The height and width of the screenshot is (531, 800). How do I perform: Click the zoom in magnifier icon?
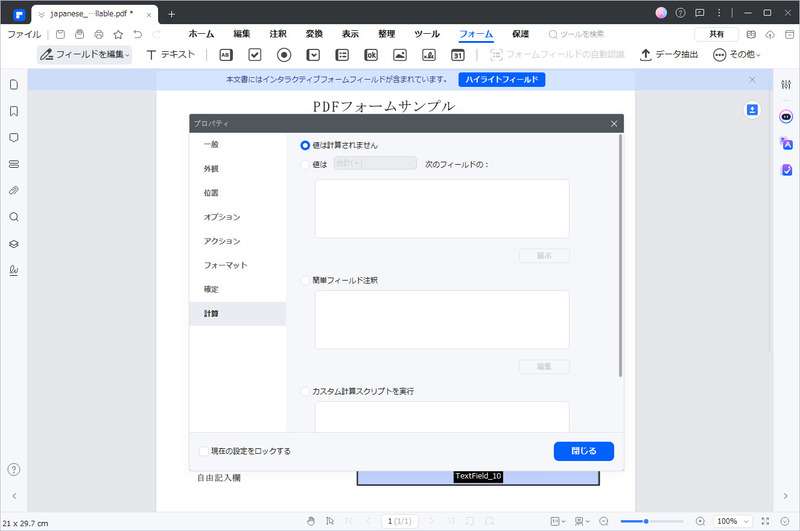[701, 521]
